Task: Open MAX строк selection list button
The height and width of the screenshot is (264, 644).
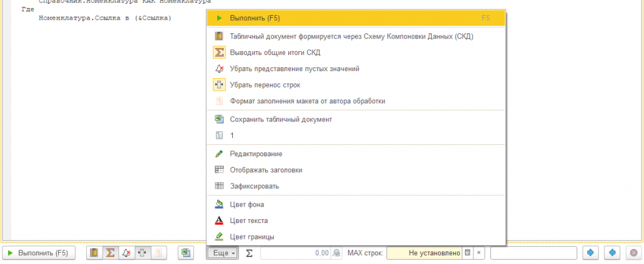Action: click(x=468, y=253)
